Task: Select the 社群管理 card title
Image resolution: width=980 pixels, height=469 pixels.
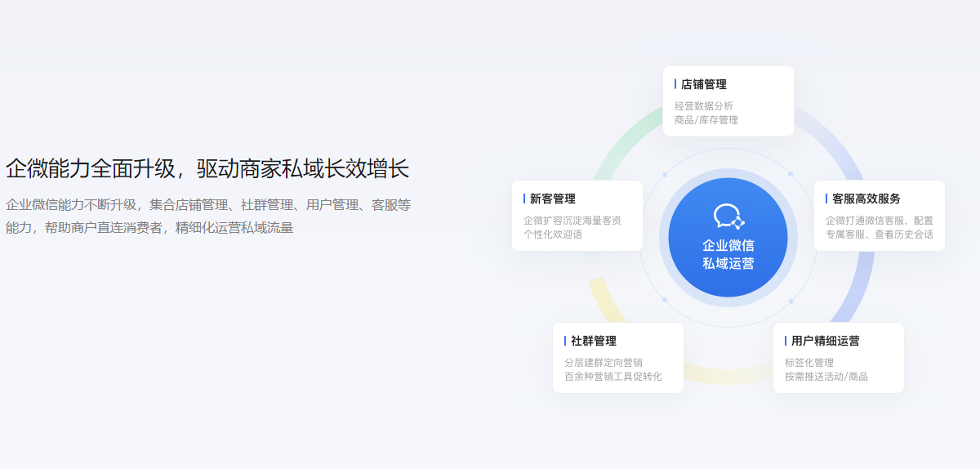Action: pos(593,341)
